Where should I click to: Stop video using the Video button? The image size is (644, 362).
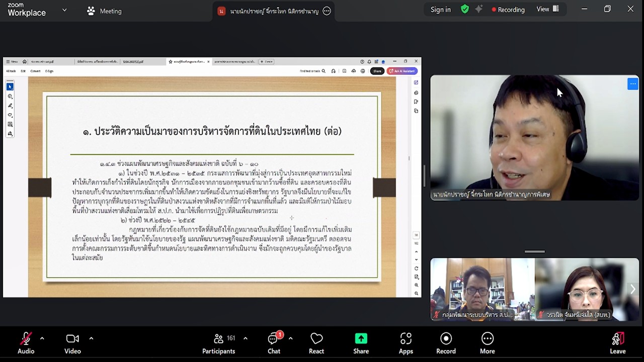(x=72, y=342)
